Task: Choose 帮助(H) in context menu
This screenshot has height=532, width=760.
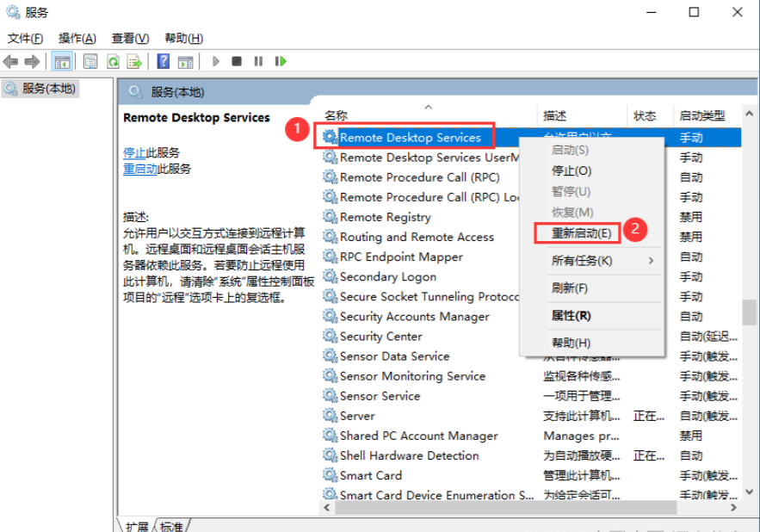Action: (x=591, y=343)
